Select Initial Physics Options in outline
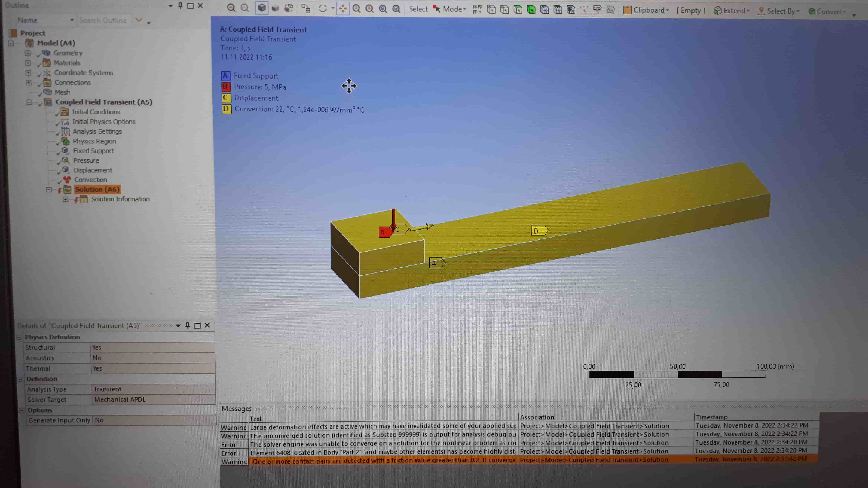The image size is (868, 488). coord(104,122)
